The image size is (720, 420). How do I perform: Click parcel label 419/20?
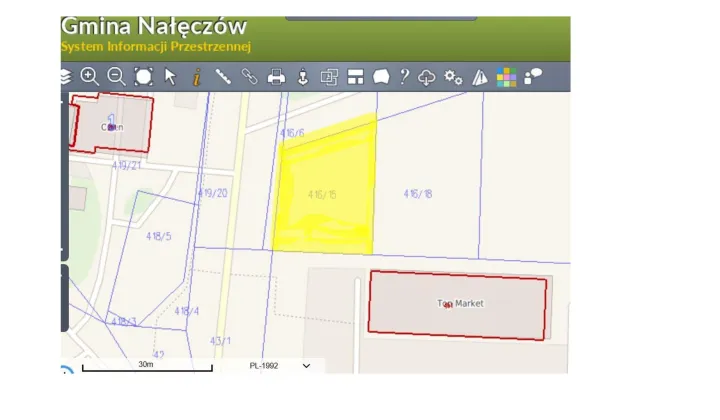point(213,193)
